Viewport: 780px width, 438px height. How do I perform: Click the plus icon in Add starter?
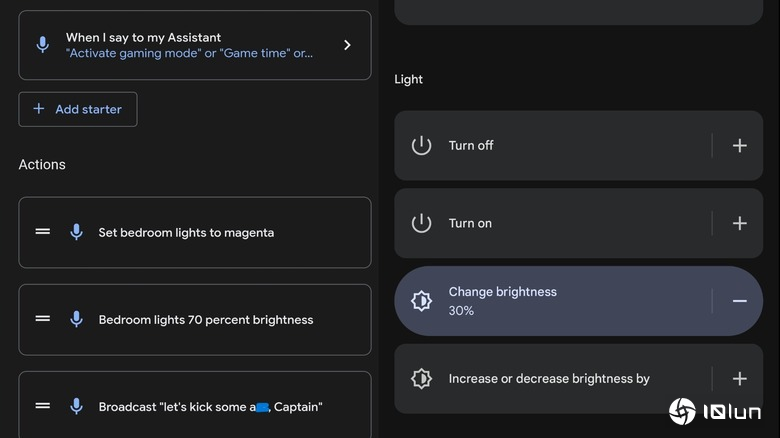(x=39, y=109)
